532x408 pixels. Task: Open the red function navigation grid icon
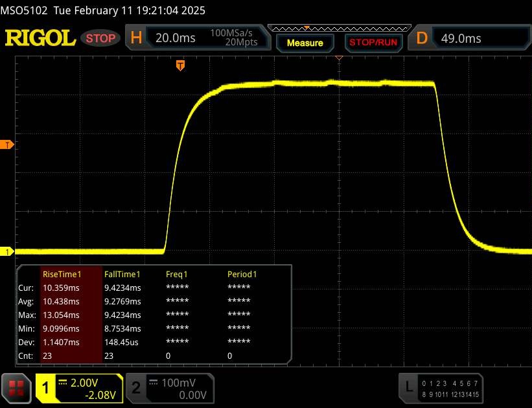click(x=16, y=389)
